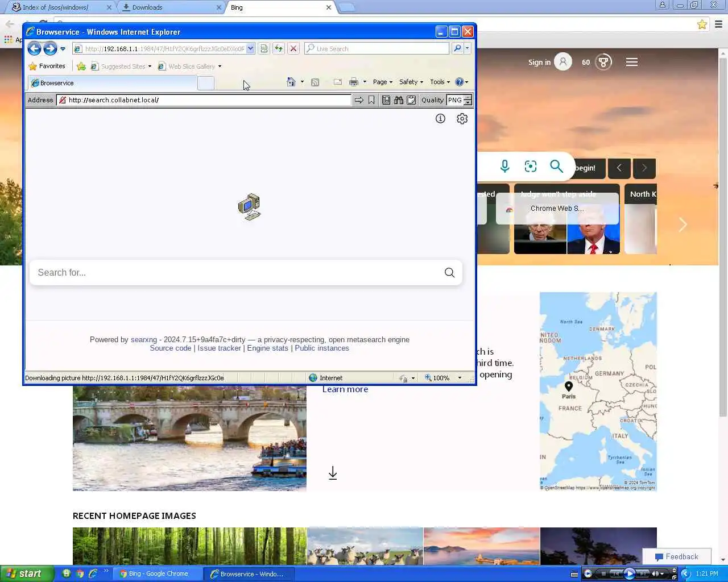Open the IE recent pages dropdown arrow

(x=63, y=49)
